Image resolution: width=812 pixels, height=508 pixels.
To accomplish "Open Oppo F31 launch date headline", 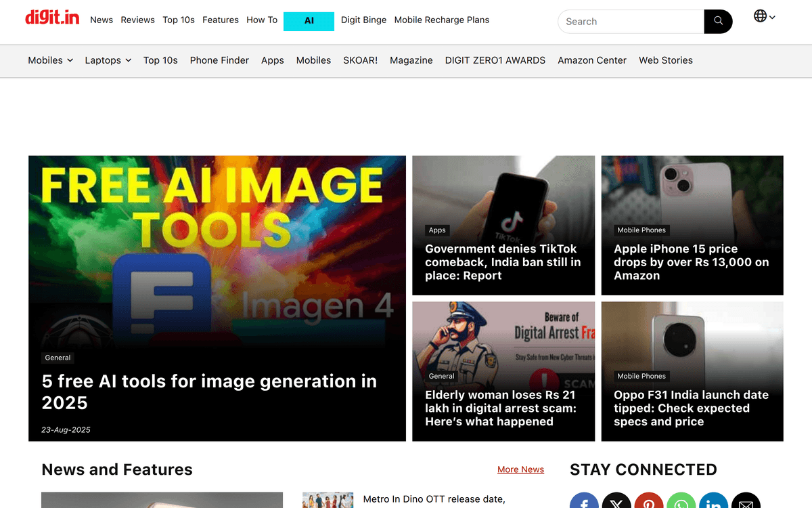I will pos(691,408).
